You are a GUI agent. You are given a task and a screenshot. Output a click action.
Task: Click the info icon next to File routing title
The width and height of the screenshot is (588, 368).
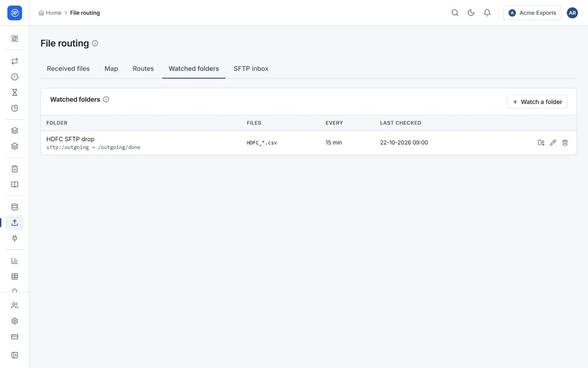[x=95, y=43]
